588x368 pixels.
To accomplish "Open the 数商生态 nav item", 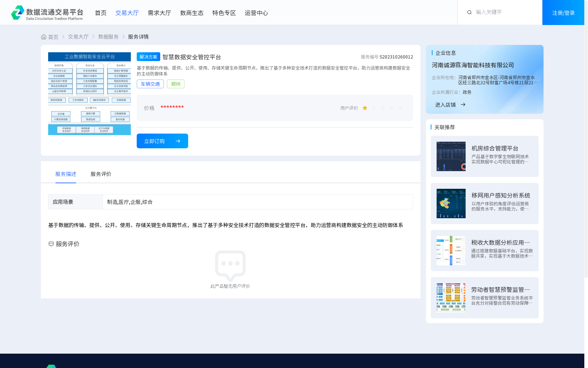I will point(192,13).
